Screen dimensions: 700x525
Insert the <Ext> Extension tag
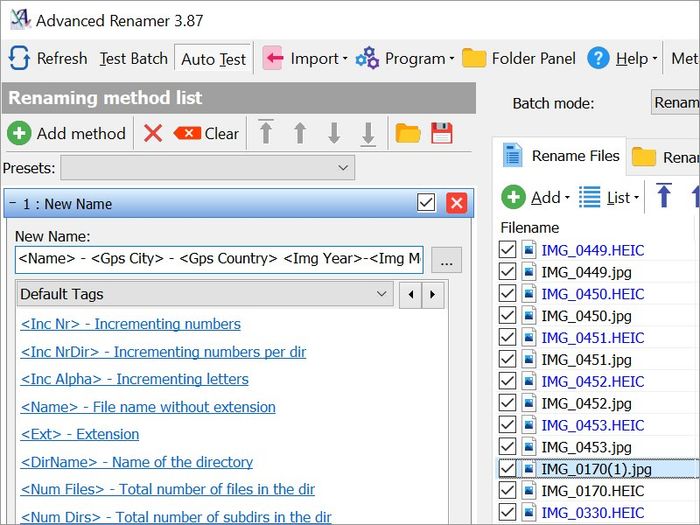[79, 434]
